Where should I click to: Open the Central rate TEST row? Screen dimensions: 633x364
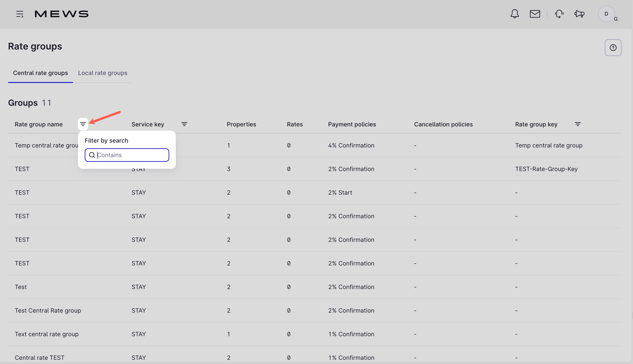[315, 357]
